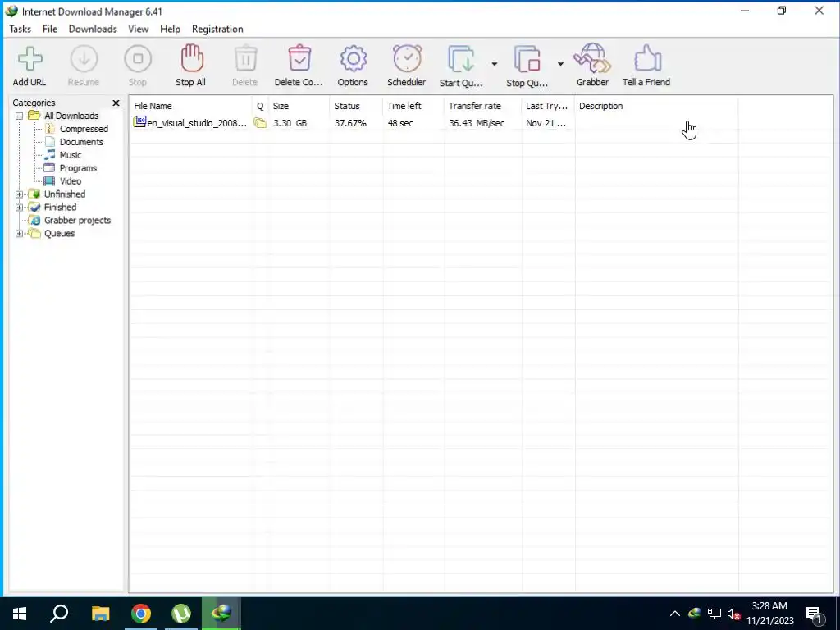Image resolution: width=840 pixels, height=630 pixels.
Task: Click the queue icon in the download row
Action: point(260,123)
